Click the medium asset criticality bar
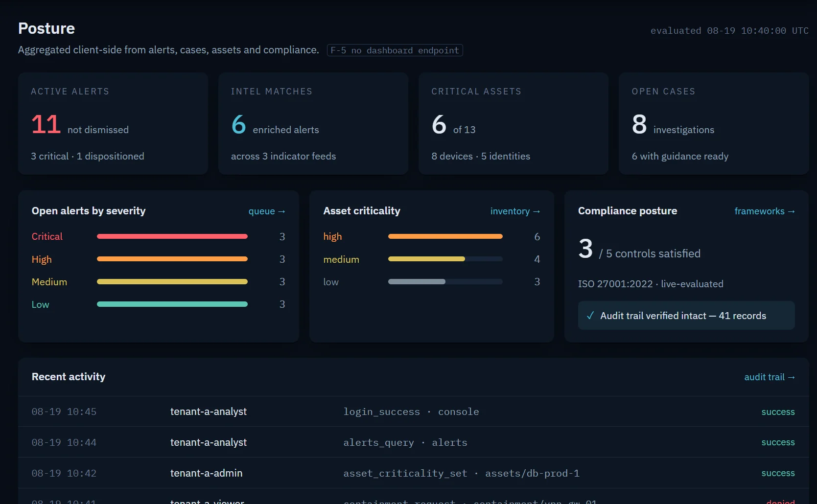This screenshot has height=504, width=817. 445,259
